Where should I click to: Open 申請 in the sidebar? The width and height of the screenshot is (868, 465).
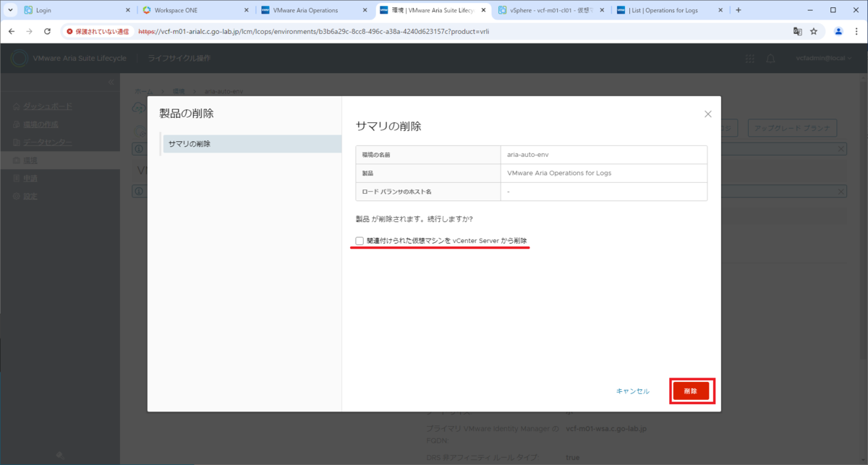[x=30, y=178]
